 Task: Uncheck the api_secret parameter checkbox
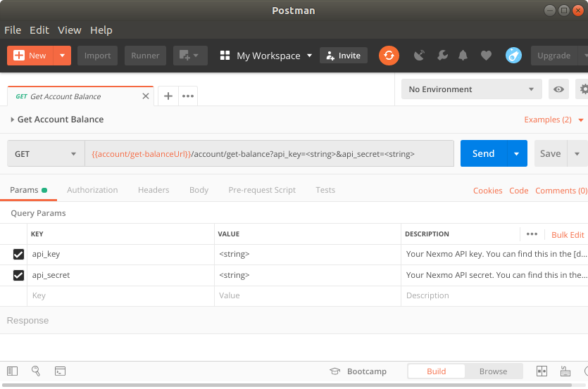(x=18, y=275)
